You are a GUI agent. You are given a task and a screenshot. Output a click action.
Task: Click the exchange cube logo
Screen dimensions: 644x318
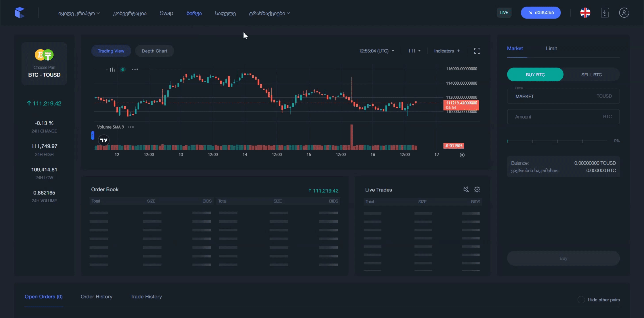[19, 13]
